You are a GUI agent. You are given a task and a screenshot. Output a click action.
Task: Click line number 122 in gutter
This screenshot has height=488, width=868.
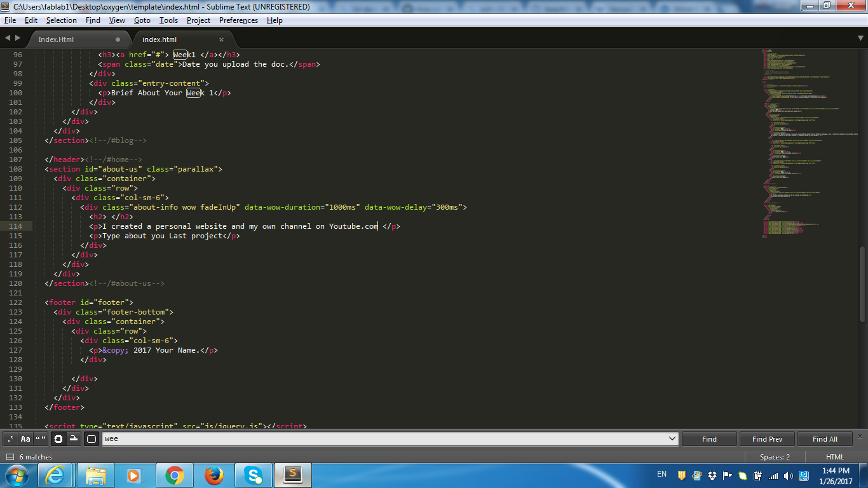tap(16, 302)
